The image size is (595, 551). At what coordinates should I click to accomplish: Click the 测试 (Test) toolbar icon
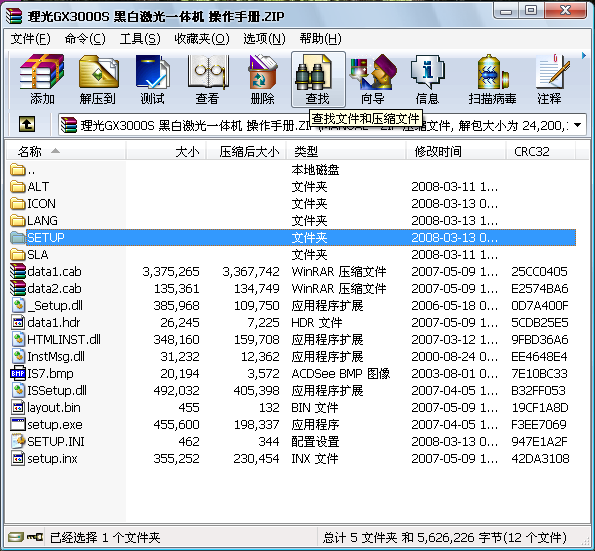pyautogui.click(x=153, y=72)
